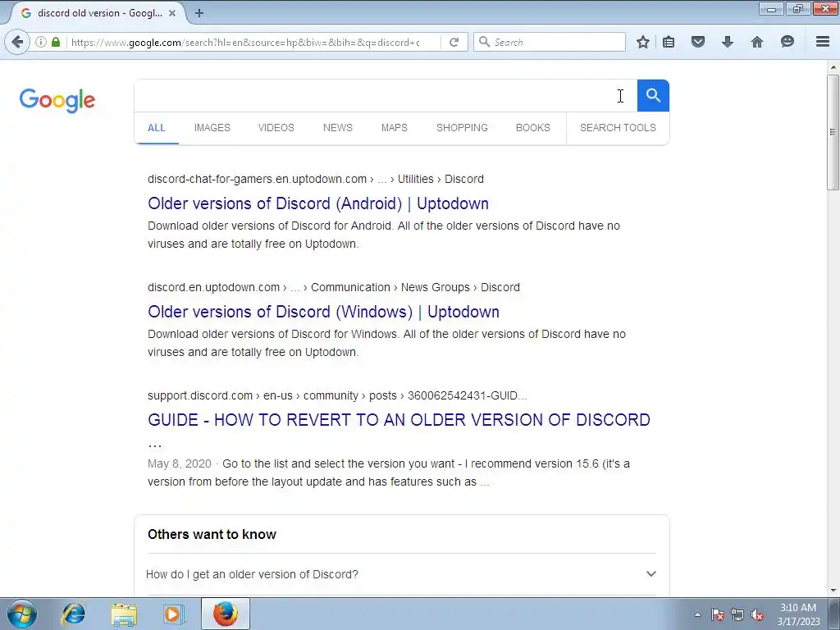Click Firefox icon on taskbar
This screenshot has width=840, height=630.
pos(226,614)
